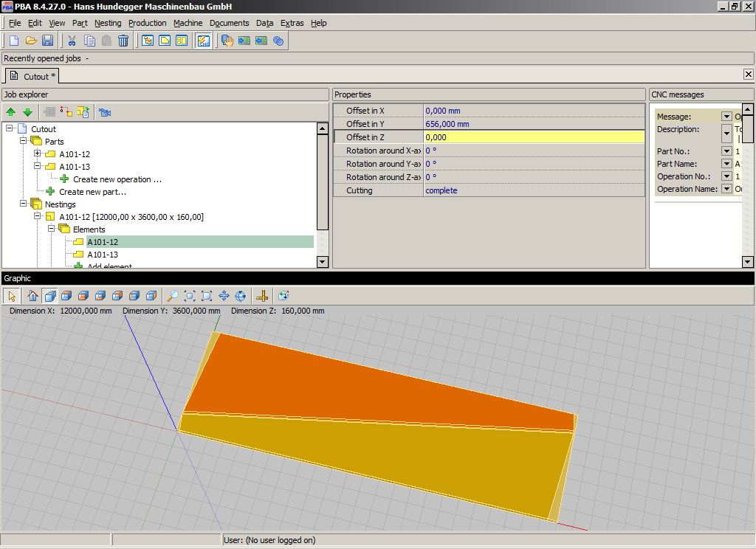Click the scissors cut icon
Screen dimensions: 756x549
[72, 41]
